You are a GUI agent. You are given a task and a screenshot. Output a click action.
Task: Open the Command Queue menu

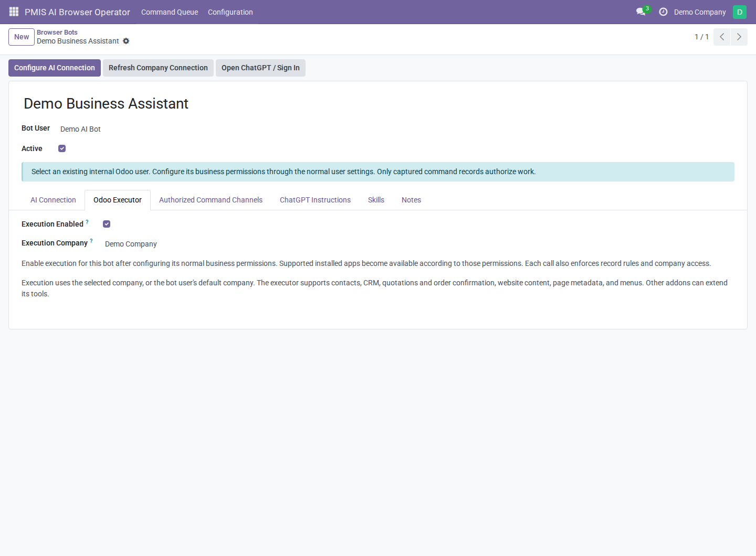click(x=170, y=12)
